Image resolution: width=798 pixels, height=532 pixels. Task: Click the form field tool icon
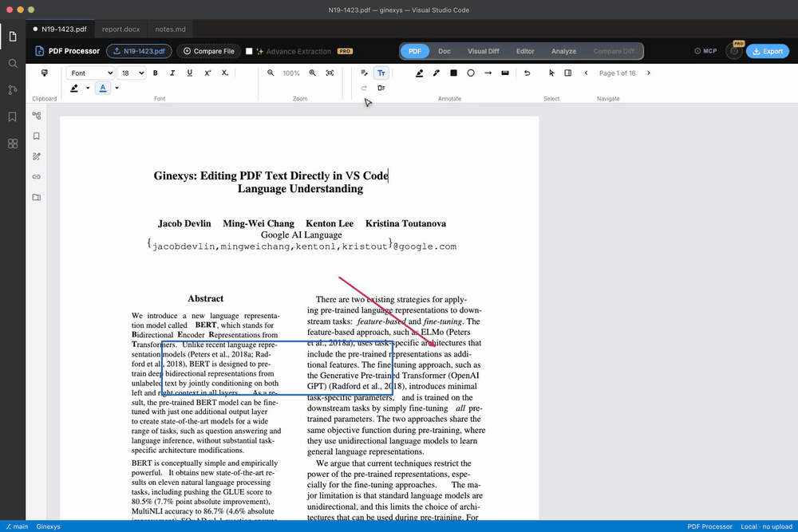pyautogui.click(x=381, y=88)
